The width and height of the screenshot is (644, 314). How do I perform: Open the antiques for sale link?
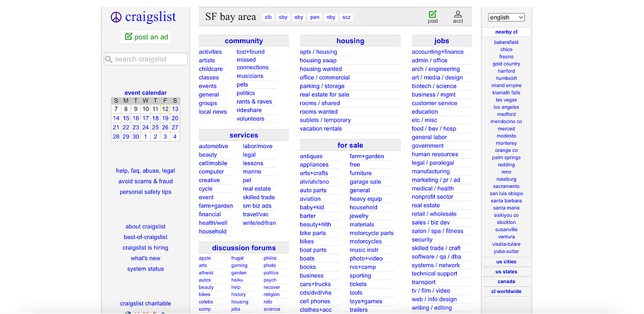point(311,156)
